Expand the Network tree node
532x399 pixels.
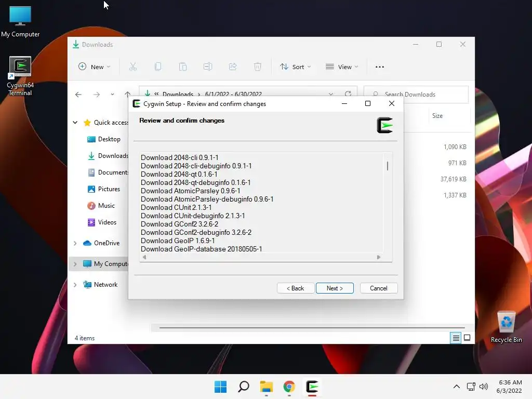point(75,285)
